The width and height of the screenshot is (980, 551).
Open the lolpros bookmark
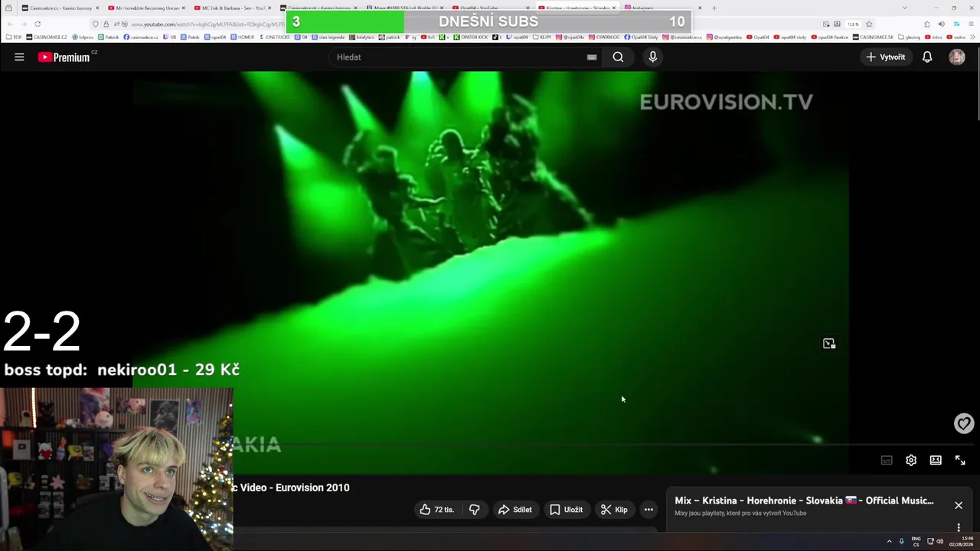(83, 37)
